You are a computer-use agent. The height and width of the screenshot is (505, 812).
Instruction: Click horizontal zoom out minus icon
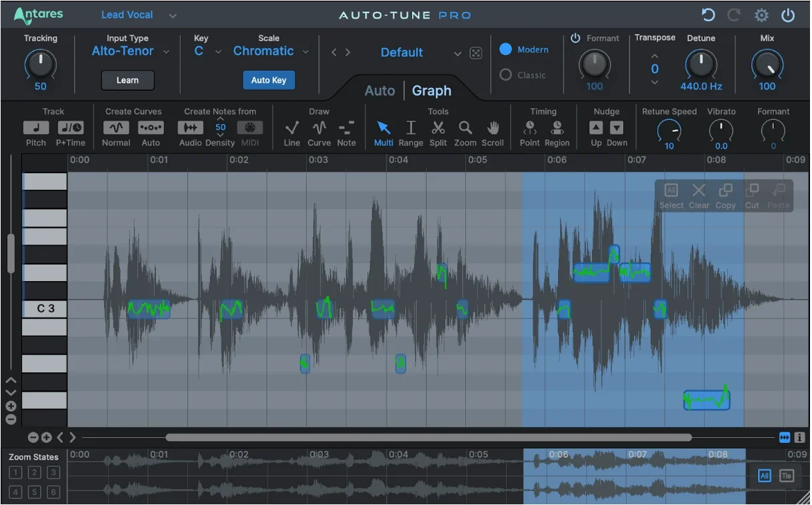point(33,438)
